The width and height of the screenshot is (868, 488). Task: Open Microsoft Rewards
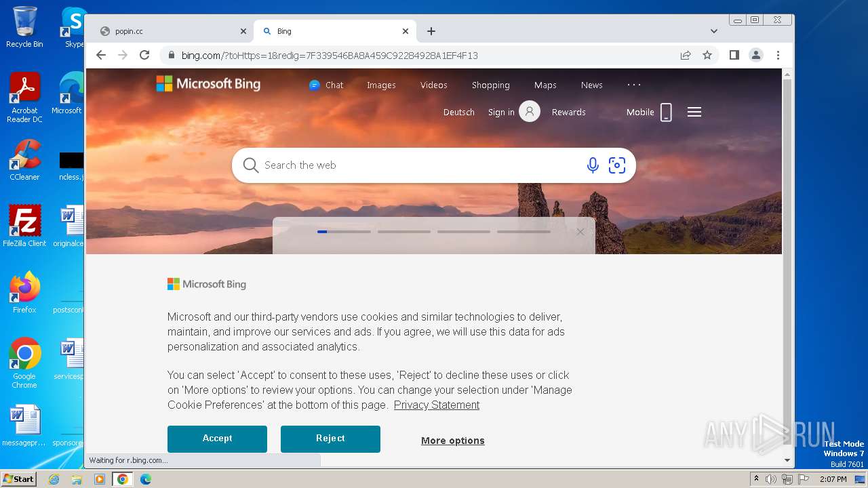(x=568, y=113)
